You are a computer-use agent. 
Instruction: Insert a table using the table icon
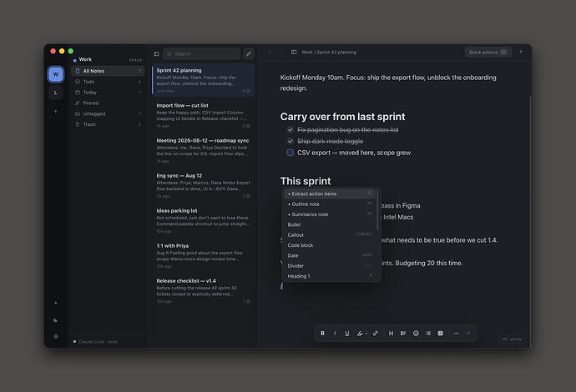click(x=441, y=334)
